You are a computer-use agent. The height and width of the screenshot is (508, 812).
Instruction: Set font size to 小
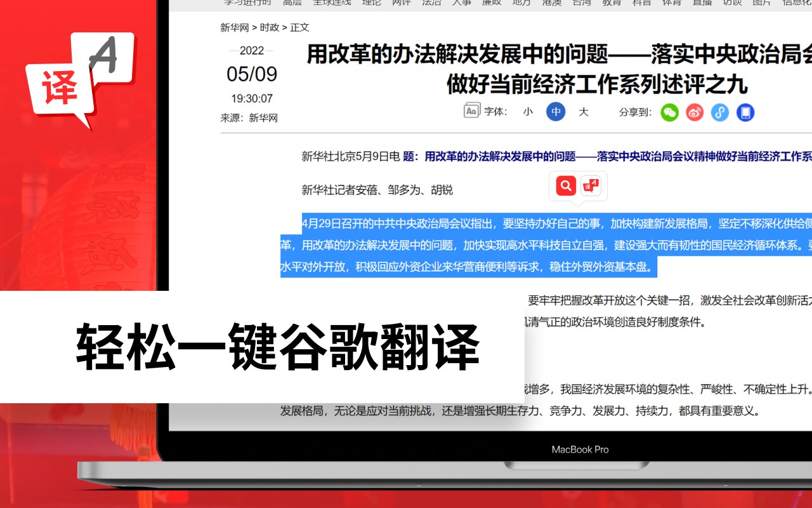point(528,112)
